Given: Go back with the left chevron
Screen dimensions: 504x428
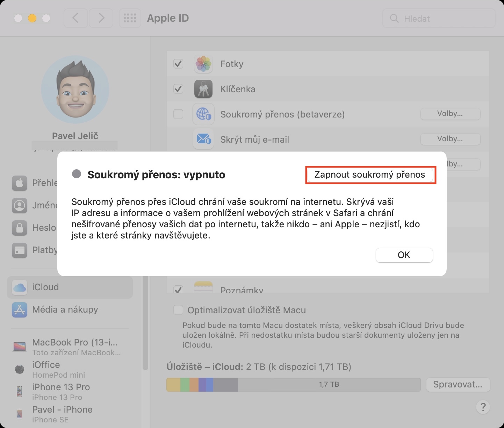Looking at the screenshot, I should point(75,18).
